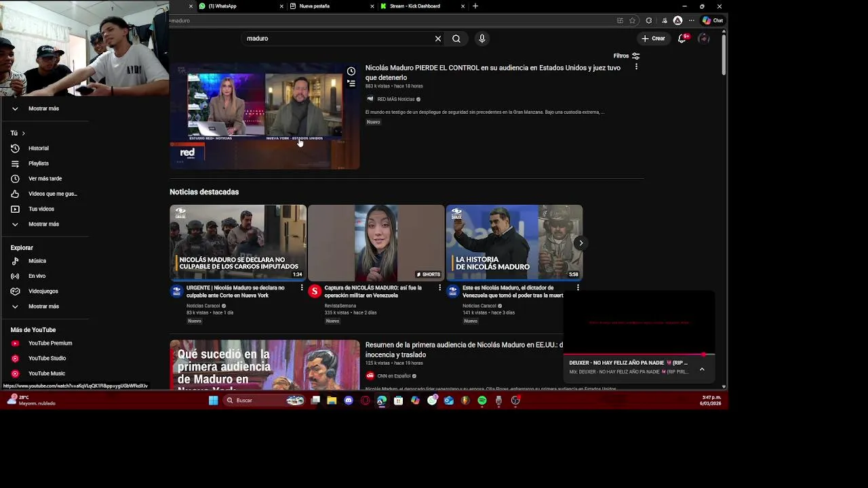This screenshot has width=868, height=488.
Task: Add RED MÁS video to queue
Action: coord(351,83)
